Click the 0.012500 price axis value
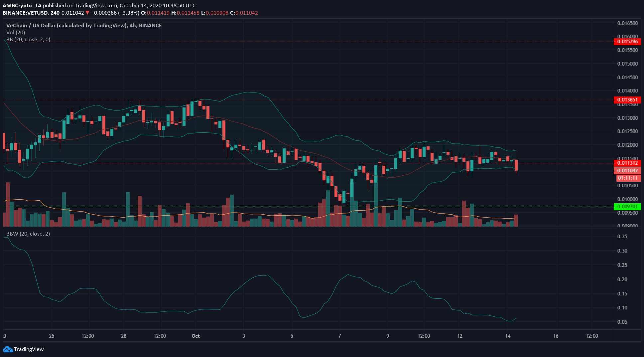Image resolution: width=644 pixels, height=357 pixels. pyautogui.click(x=628, y=131)
